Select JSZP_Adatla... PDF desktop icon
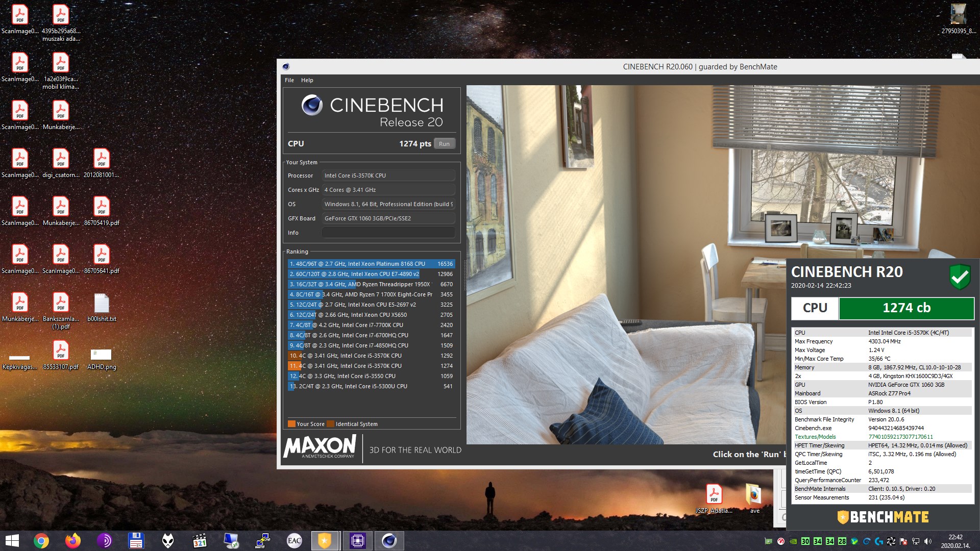 click(714, 498)
